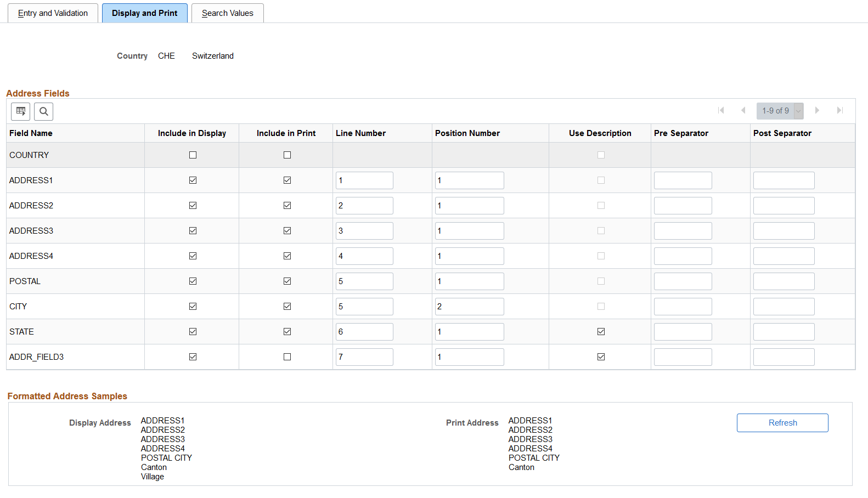Click the grid search magnifier icon

click(44, 111)
